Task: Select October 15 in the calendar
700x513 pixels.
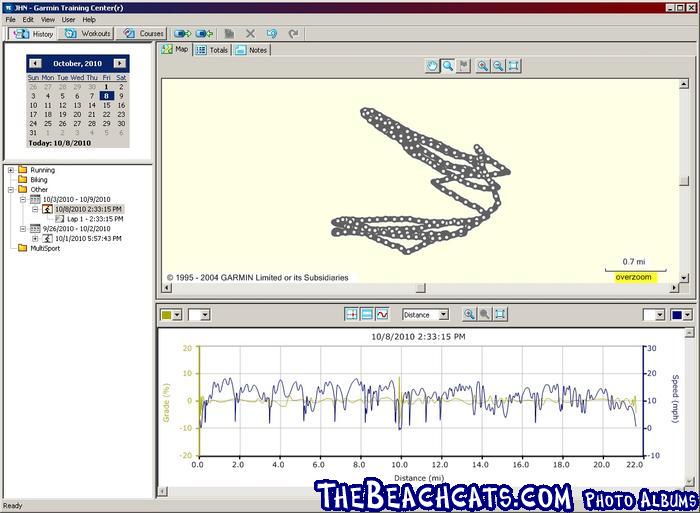Action: [x=106, y=105]
